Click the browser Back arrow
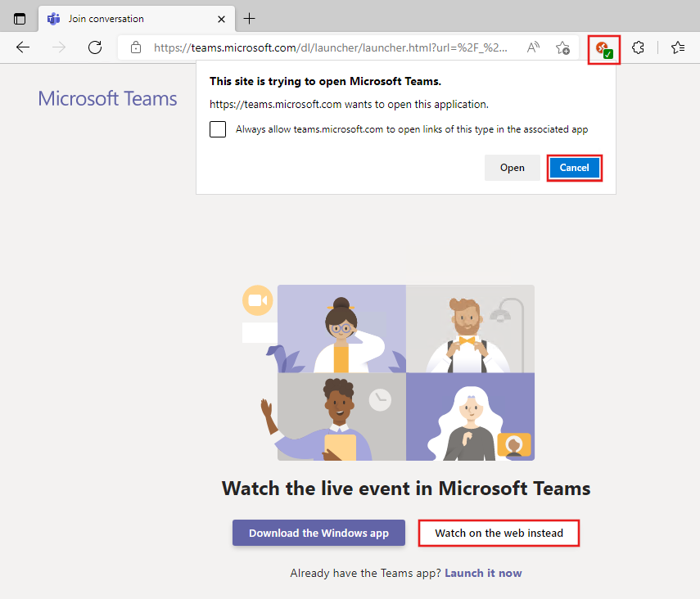Viewport: 700px width, 599px height. point(23,47)
